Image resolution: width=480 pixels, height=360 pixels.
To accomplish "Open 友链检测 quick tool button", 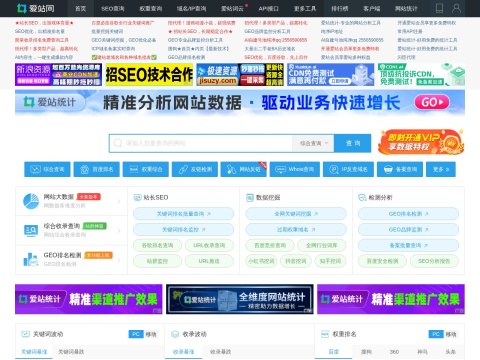I will click(x=195, y=169).
